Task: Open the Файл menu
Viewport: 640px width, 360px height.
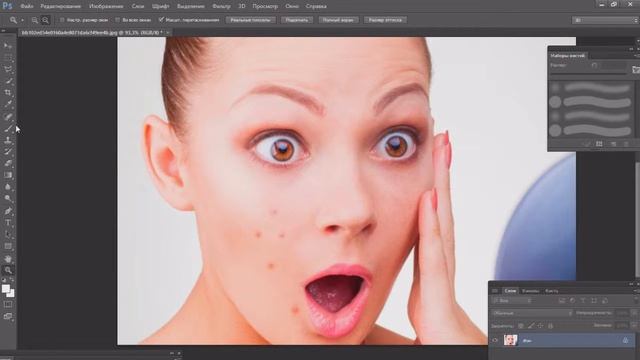Action: [27, 6]
